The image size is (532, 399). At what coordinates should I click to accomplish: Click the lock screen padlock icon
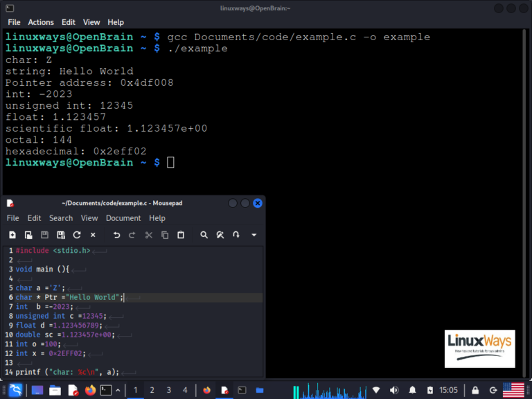coord(475,390)
